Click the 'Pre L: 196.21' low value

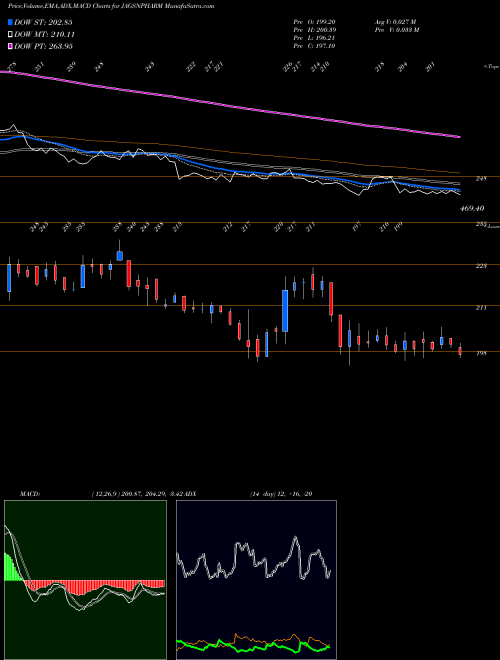[x=314, y=38]
